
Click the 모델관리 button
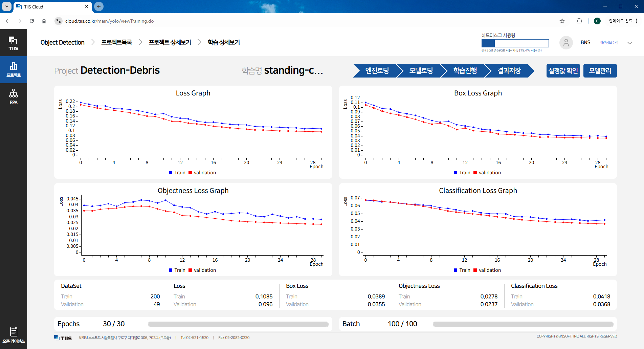pos(600,71)
